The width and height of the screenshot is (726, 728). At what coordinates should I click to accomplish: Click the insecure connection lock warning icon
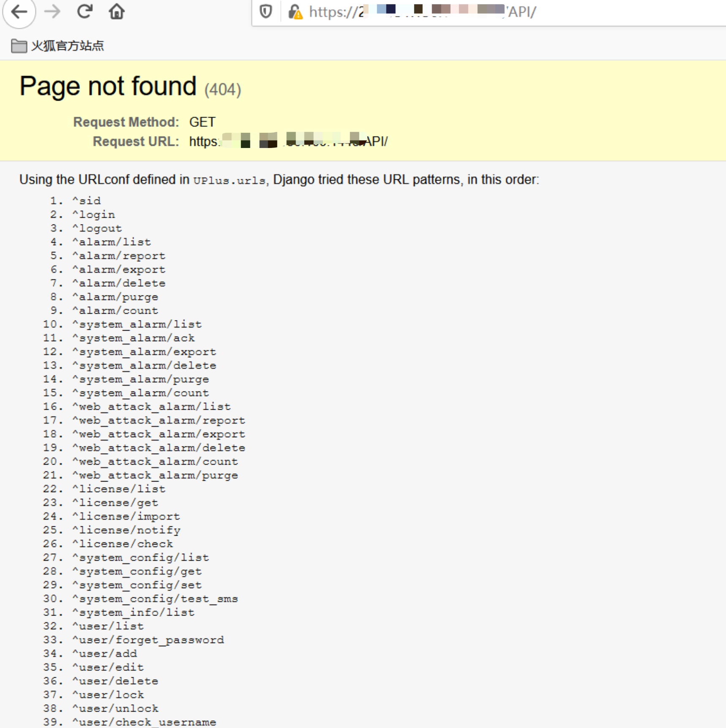coord(295,12)
